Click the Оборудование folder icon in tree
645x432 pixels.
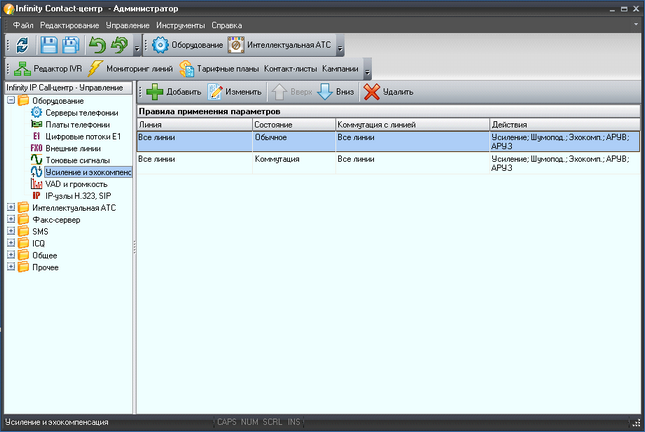[23, 100]
